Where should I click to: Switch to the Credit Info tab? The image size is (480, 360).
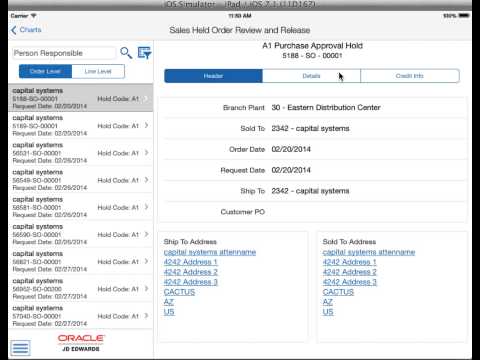(x=410, y=76)
